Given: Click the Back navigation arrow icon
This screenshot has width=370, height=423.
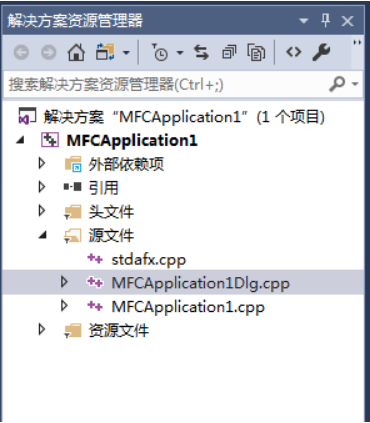Looking at the screenshot, I should (x=21, y=52).
